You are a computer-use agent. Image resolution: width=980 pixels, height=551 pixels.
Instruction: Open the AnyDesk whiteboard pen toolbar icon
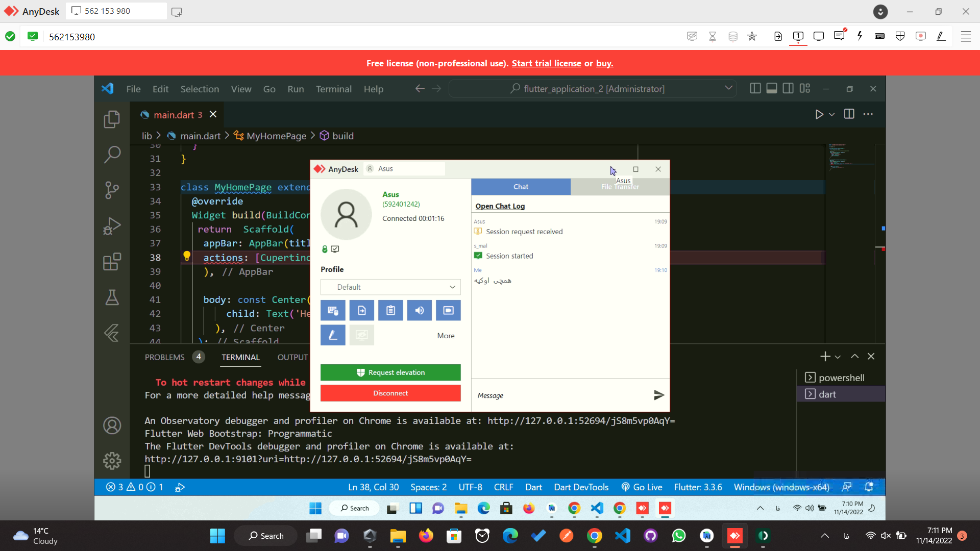point(941,36)
